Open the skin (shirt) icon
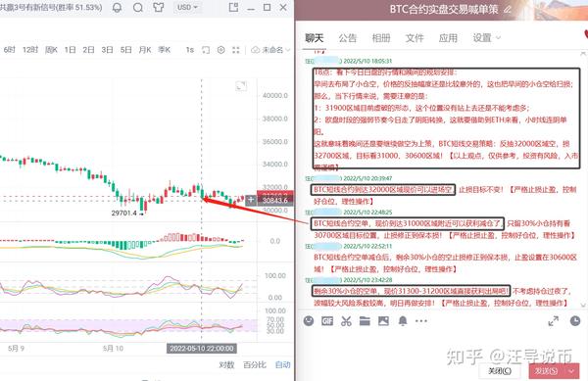 [159, 8]
